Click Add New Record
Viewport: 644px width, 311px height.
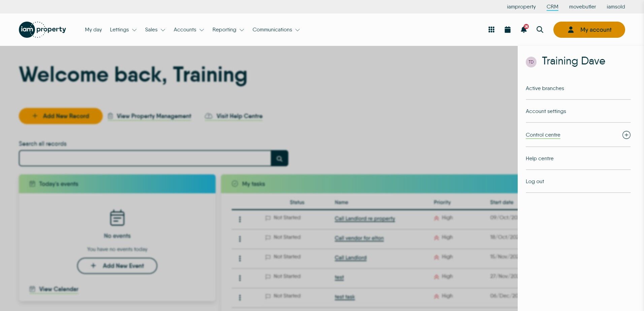(61, 116)
